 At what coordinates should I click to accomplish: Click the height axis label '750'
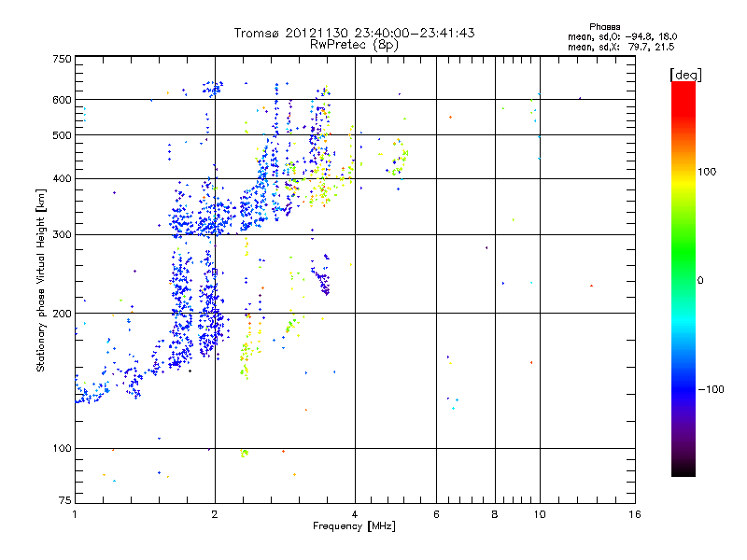coord(62,59)
